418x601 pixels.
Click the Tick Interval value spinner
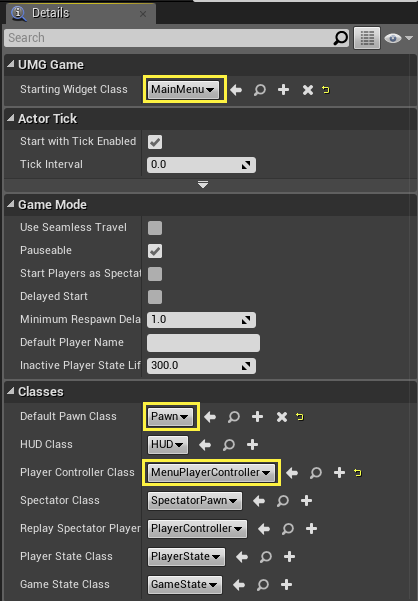coord(201,165)
